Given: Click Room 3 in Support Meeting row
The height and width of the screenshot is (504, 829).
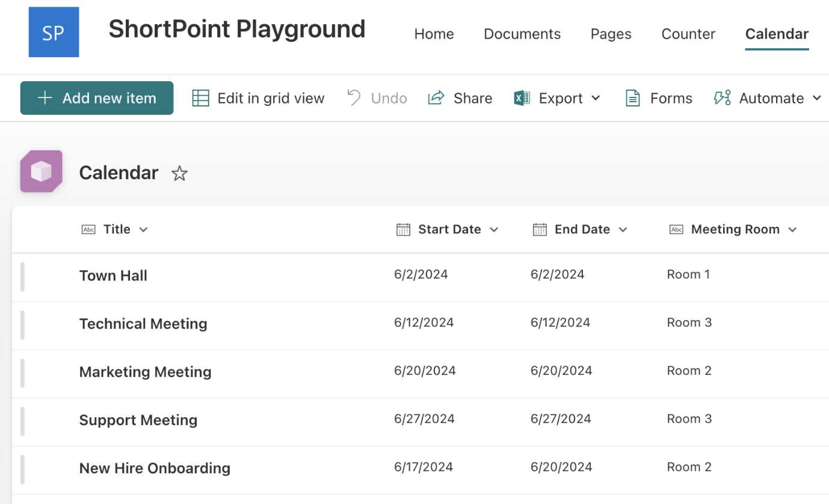Looking at the screenshot, I should 689,419.
